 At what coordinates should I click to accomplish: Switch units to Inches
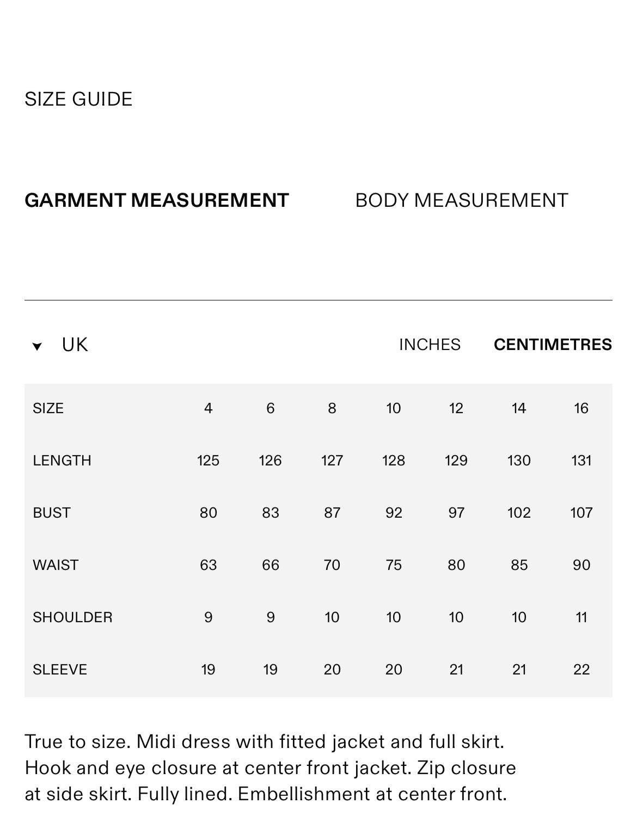[x=430, y=345]
